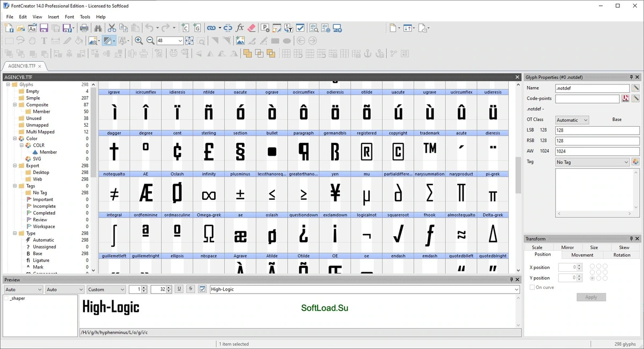The height and width of the screenshot is (349, 644).
Task: Click the color wheel icon beside Tag dropdown
Action: (x=636, y=162)
